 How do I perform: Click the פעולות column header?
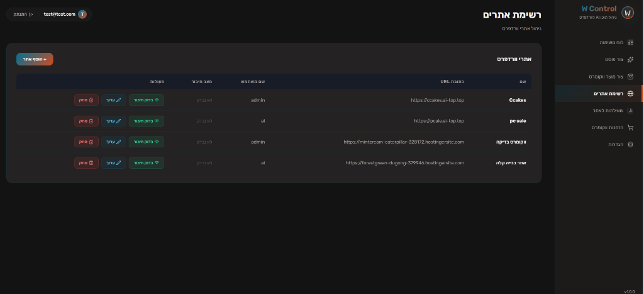coord(157,82)
